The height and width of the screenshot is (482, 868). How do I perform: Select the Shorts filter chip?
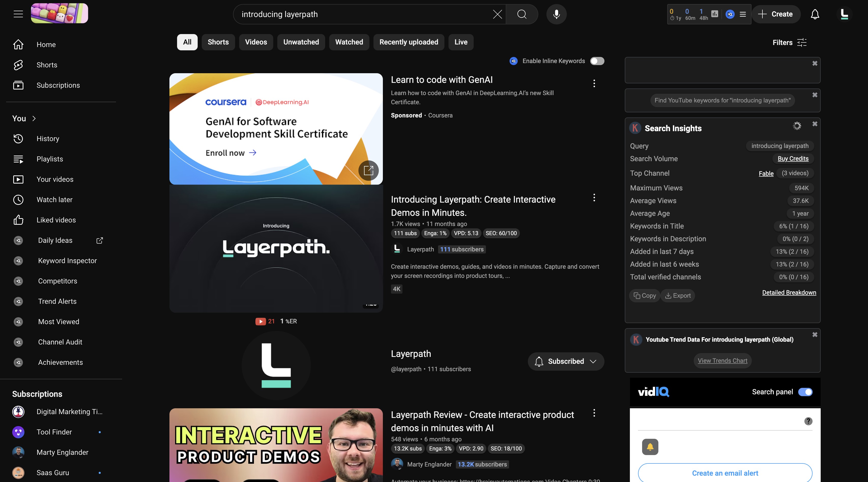tap(218, 42)
